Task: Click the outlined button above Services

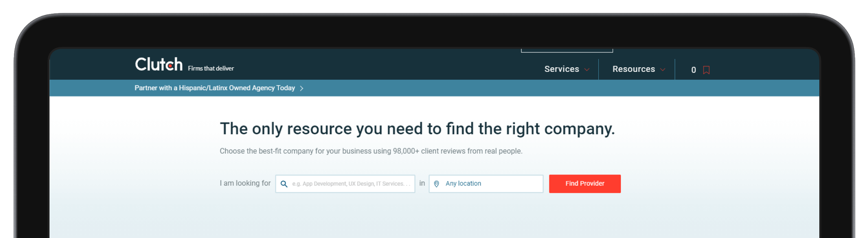Action: tap(567, 50)
